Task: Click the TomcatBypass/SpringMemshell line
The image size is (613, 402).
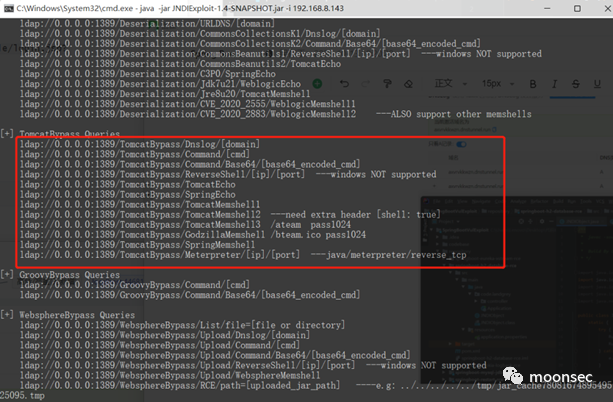Action: pos(137,245)
